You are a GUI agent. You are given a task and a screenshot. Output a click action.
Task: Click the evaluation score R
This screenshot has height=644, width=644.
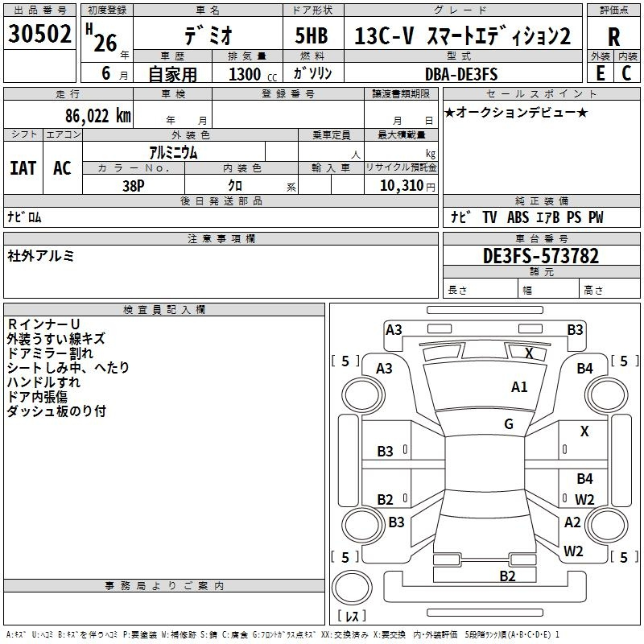point(613,37)
